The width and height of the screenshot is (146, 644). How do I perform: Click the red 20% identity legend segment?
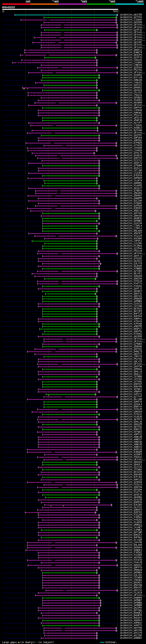16,4
